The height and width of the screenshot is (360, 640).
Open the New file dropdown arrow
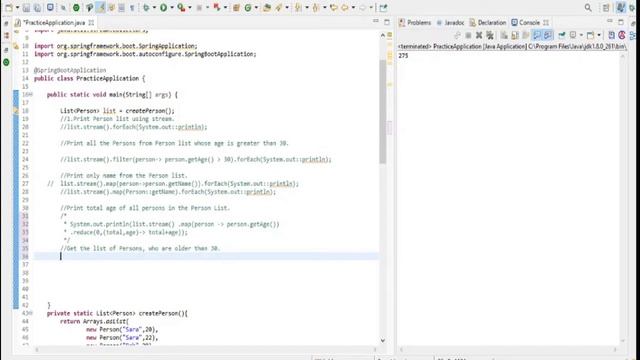(17, 7)
